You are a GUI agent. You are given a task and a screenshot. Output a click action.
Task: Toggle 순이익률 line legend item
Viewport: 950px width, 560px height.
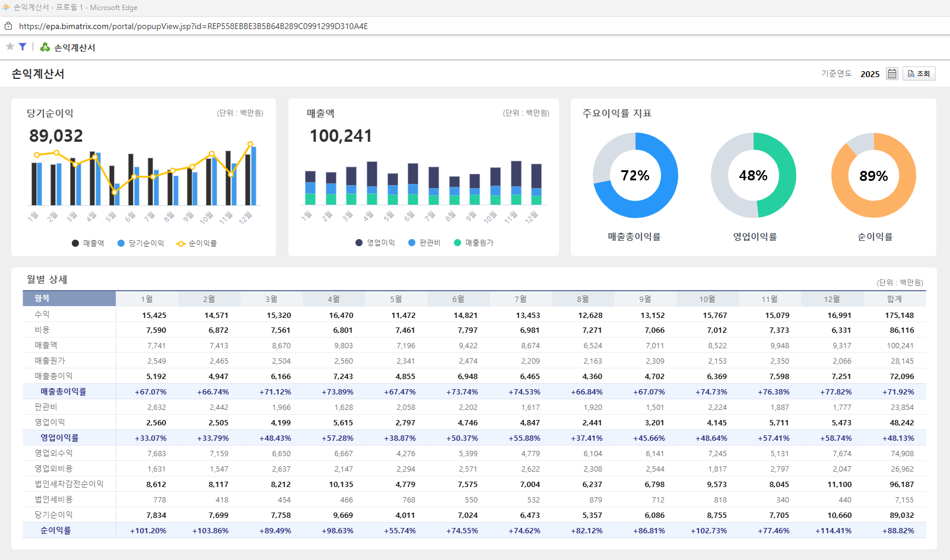(197, 243)
